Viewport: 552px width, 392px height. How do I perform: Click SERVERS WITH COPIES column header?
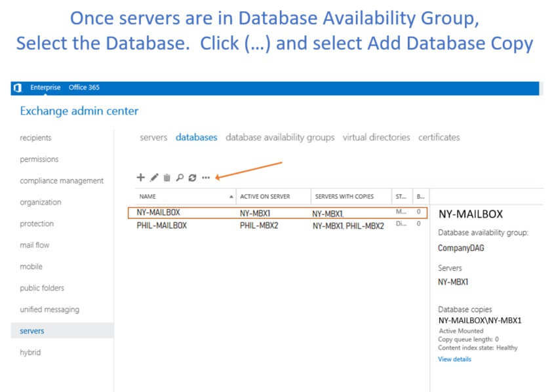[351, 197]
